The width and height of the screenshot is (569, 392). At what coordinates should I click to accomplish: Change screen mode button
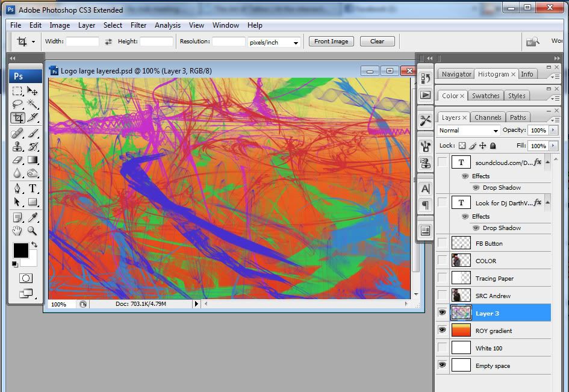[26, 293]
